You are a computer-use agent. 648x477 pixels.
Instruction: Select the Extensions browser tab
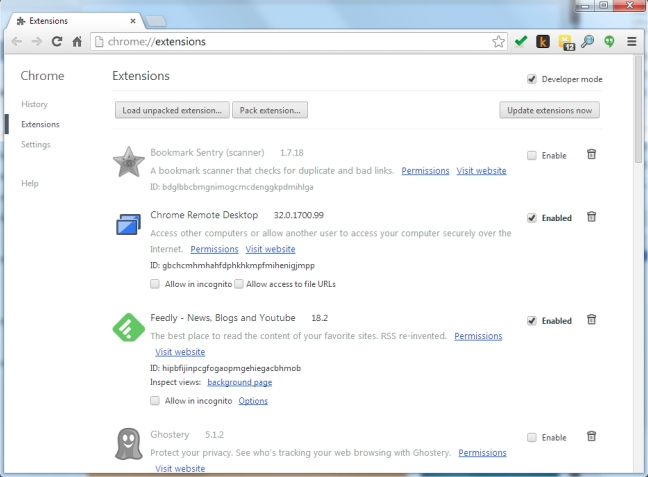(x=74, y=21)
